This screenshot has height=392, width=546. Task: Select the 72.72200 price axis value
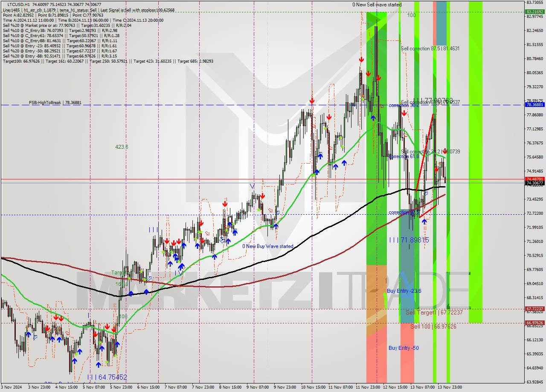click(534, 213)
